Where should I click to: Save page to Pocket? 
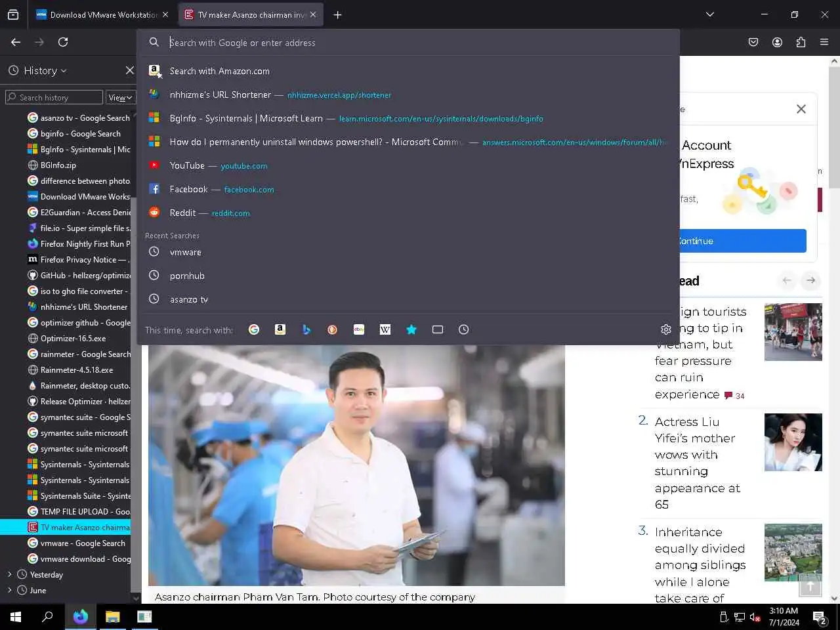[x=753, y=42]
